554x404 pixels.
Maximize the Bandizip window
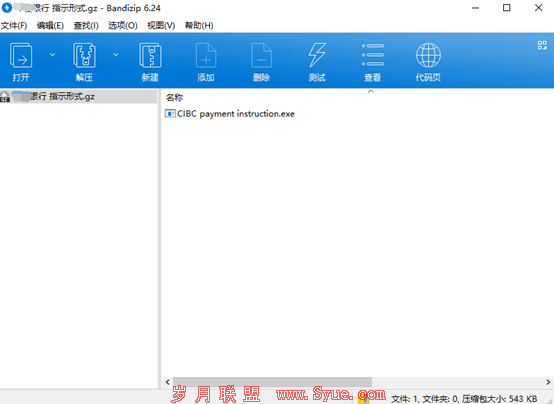[507, 8]
